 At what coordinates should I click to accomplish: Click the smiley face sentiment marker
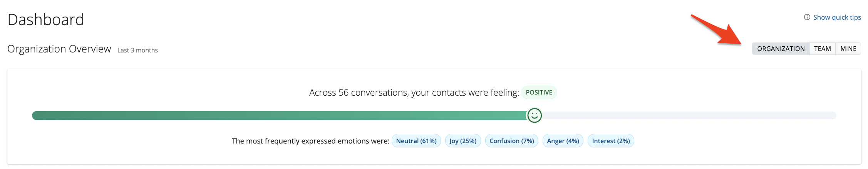[x=534, y=115]
